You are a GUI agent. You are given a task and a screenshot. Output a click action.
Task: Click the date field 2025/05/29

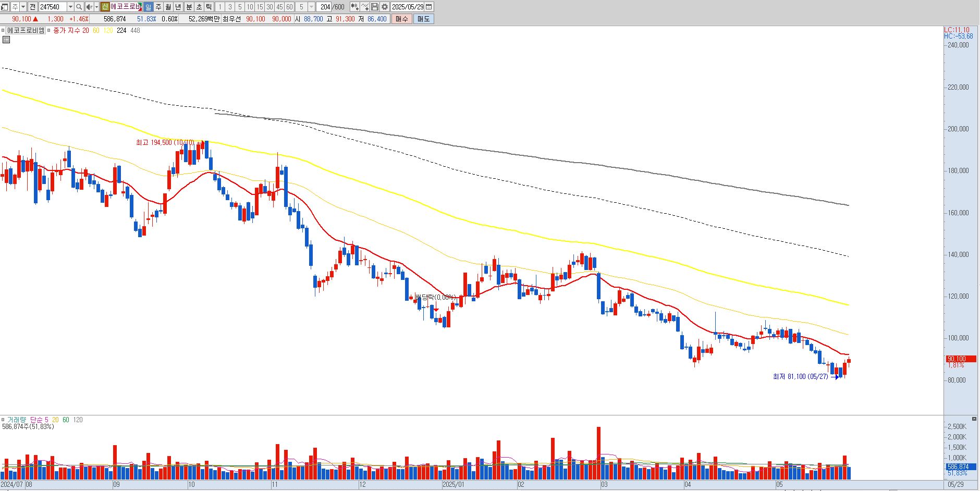[x=408, y=7]
